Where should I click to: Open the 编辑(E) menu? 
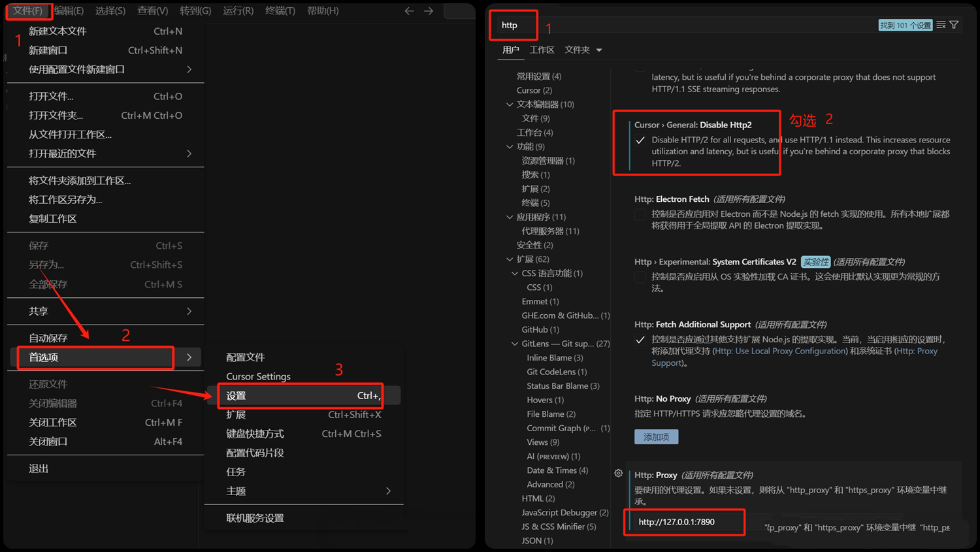coord(69,11)
